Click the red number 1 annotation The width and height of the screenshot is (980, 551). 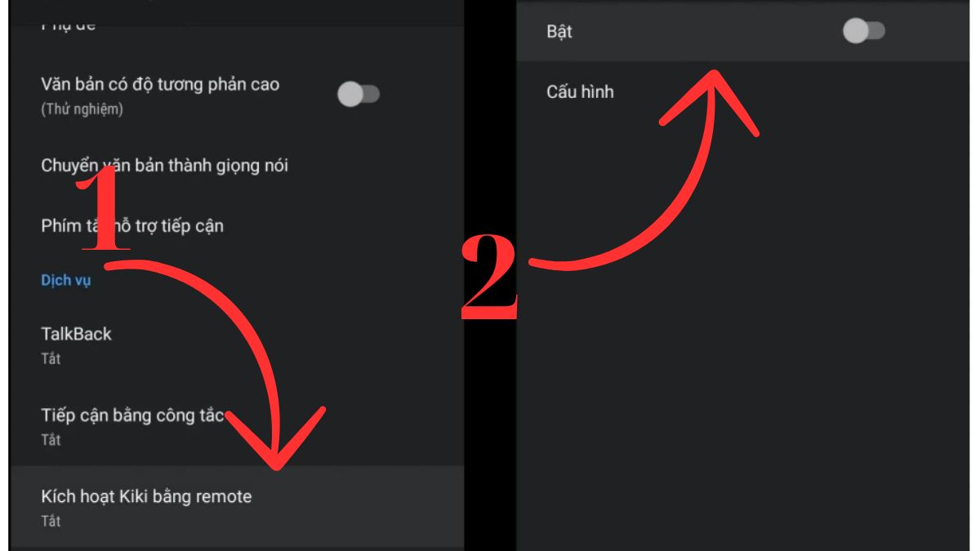tap(105, 211)
